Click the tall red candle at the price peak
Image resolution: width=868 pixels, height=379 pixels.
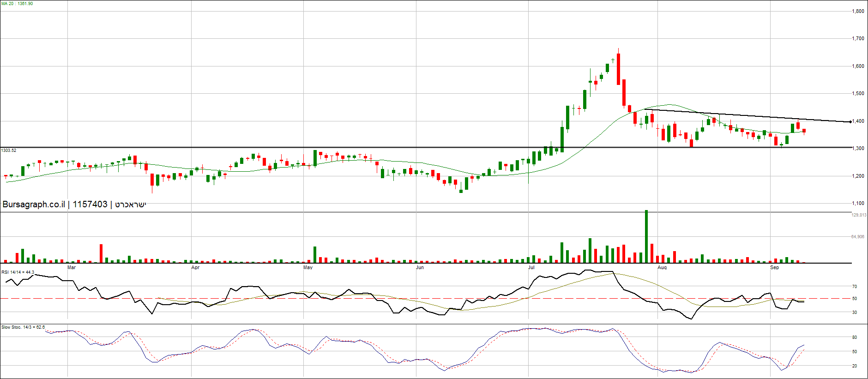(619, 69)
